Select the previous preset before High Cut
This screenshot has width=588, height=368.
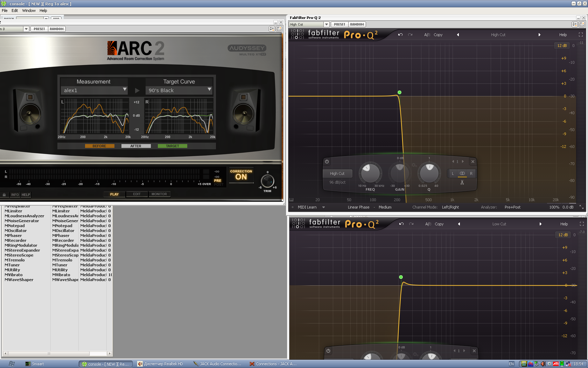(458, 35)
